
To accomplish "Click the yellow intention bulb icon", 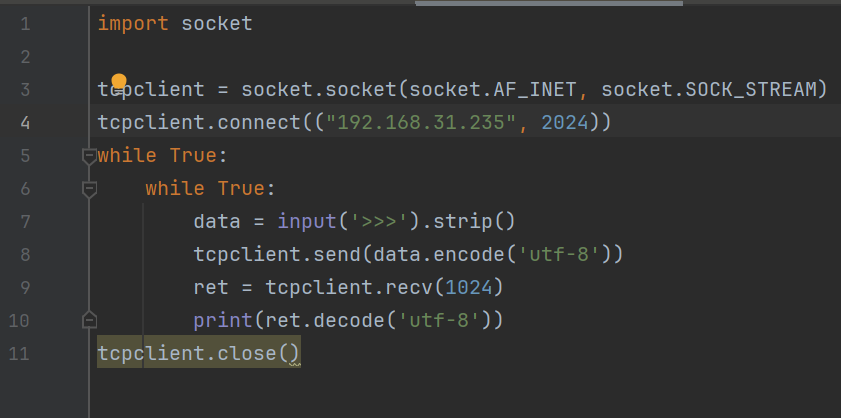I will point(119,82).
